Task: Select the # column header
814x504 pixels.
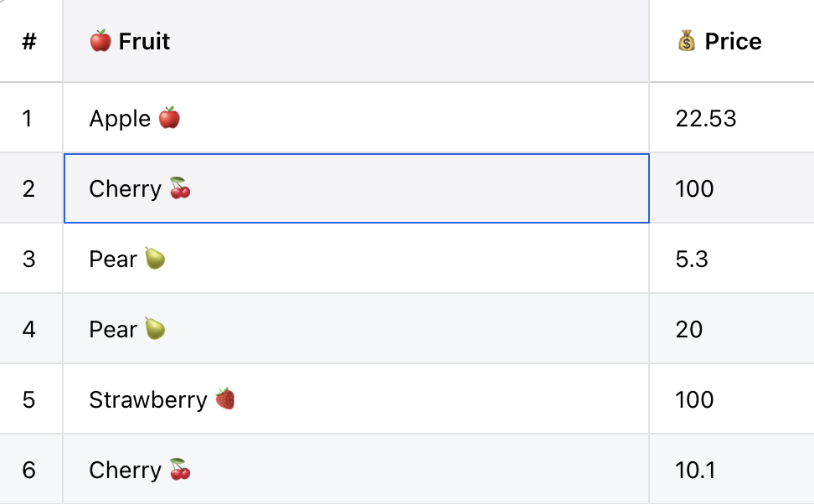Action: 29,41
